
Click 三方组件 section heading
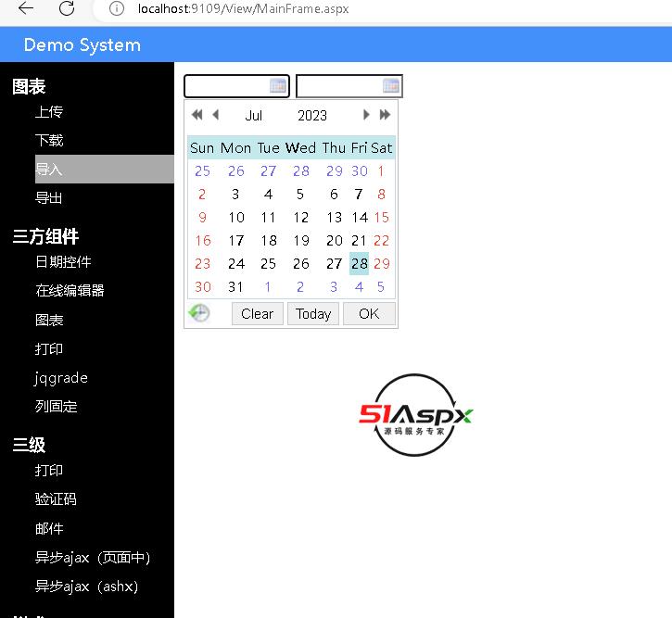point(45,236)
